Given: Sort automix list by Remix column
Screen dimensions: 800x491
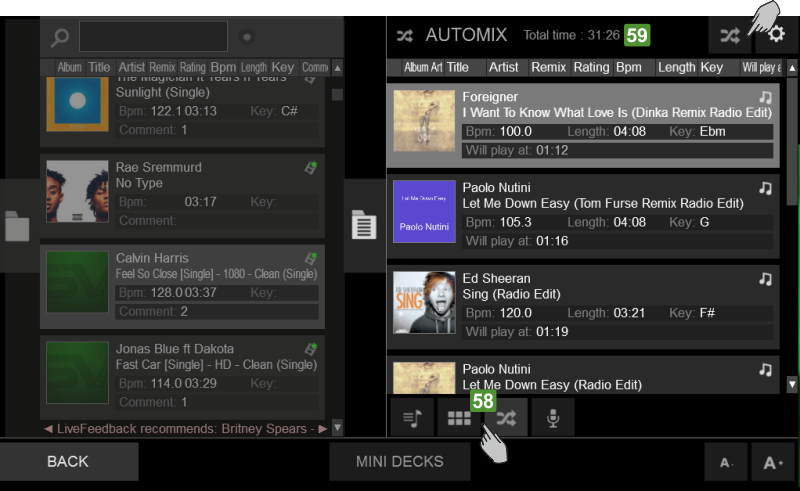Looking at the screenshot, I should 548,67.
